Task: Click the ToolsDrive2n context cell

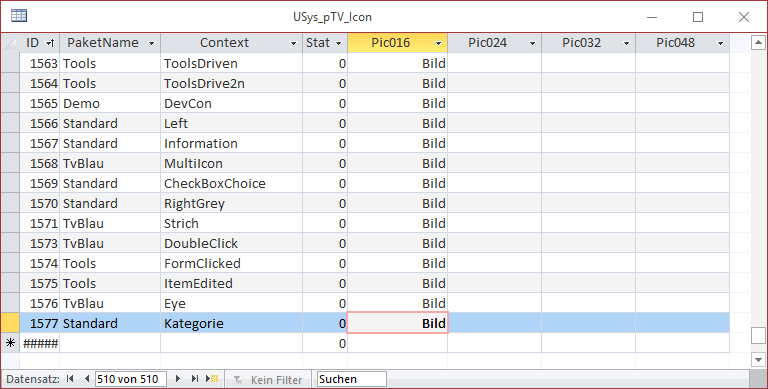Action: (x=231, y=83)
